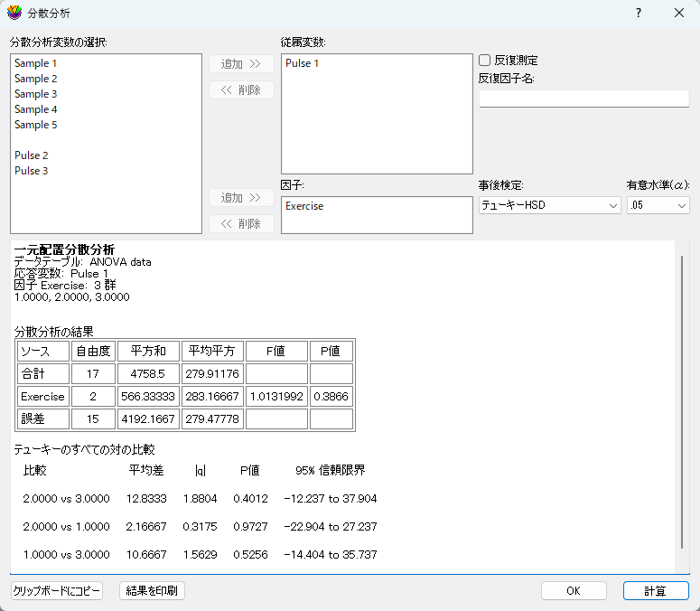Print results using 結果を印刷 button

point(152,591)
